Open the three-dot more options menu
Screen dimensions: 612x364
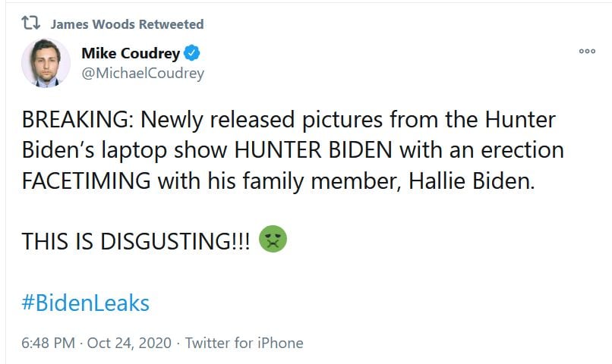click(587, 52)
